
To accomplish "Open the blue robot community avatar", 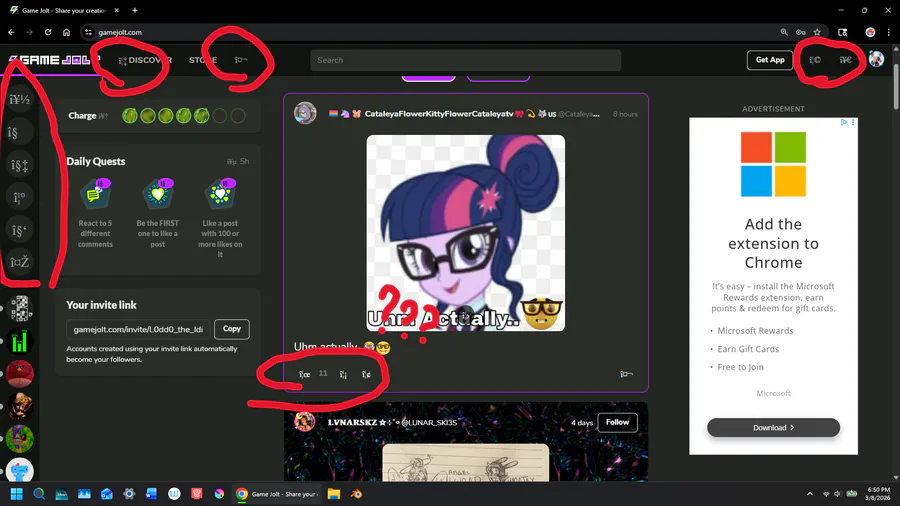I will pyautogui.click(x=20, y=470).
